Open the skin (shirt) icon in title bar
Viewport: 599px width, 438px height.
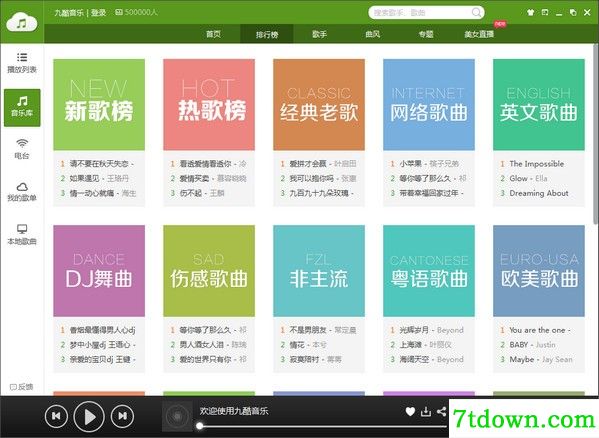[530, 13]
